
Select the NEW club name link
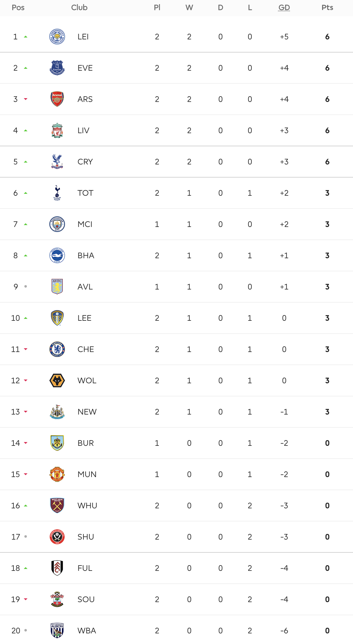87,412
